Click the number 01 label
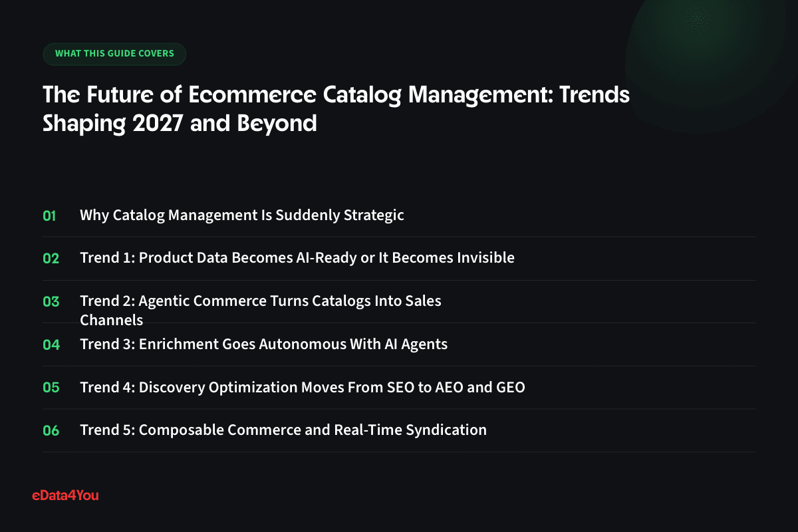 50,215
